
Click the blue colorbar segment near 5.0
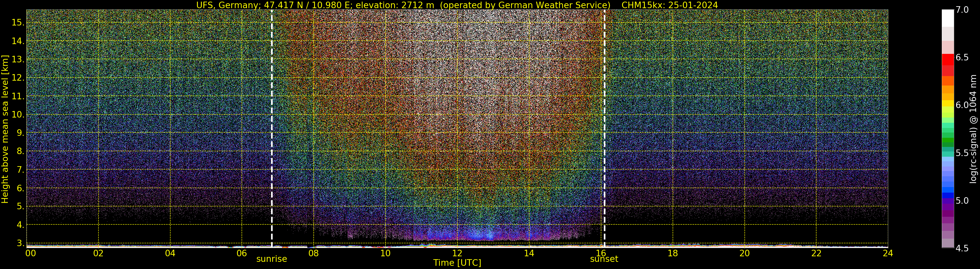coord(948,196)
